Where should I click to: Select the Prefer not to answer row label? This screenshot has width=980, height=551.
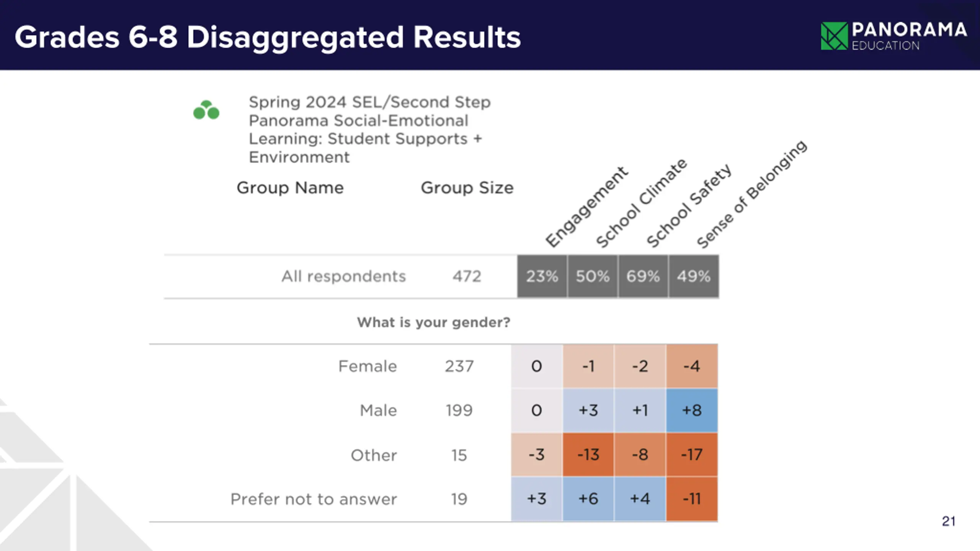(314, 499)
